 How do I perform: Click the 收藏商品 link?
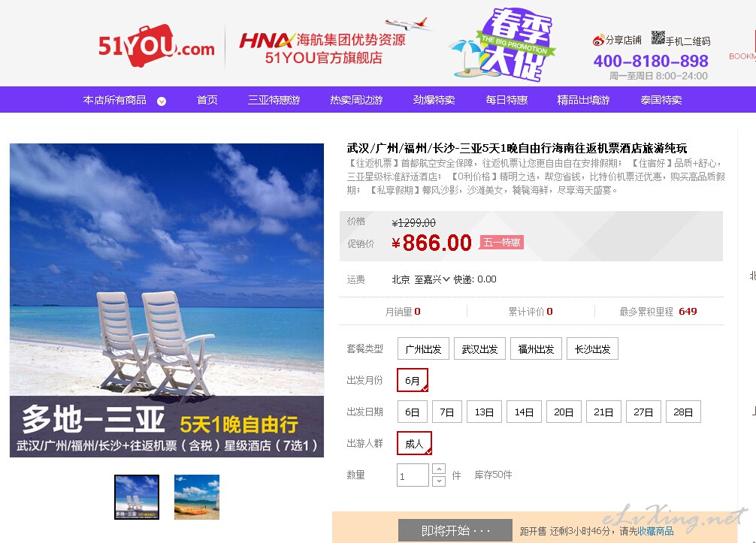(x=656, y=531)
